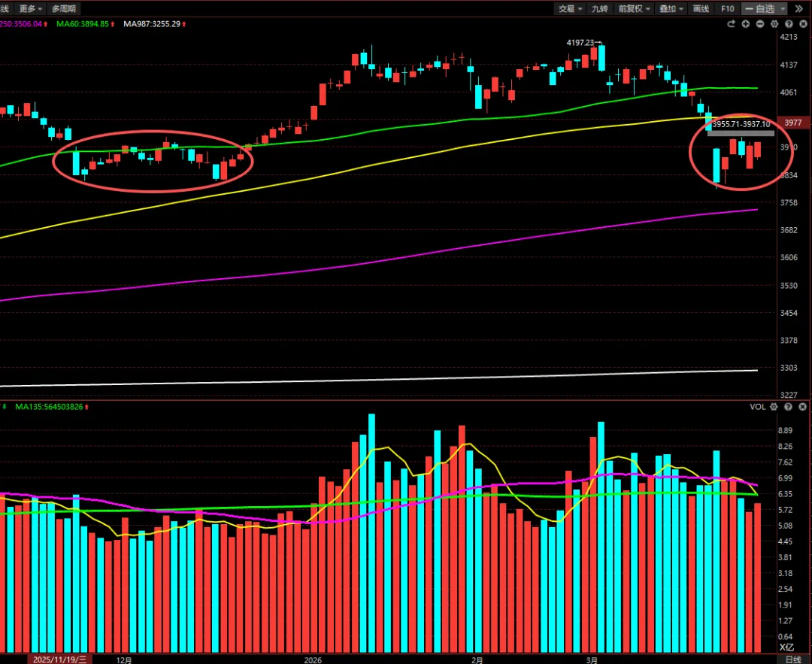Viewport: 812px width, 664px height.
Task: Zoom out using main chart minus icon
Action: point(760,24)
